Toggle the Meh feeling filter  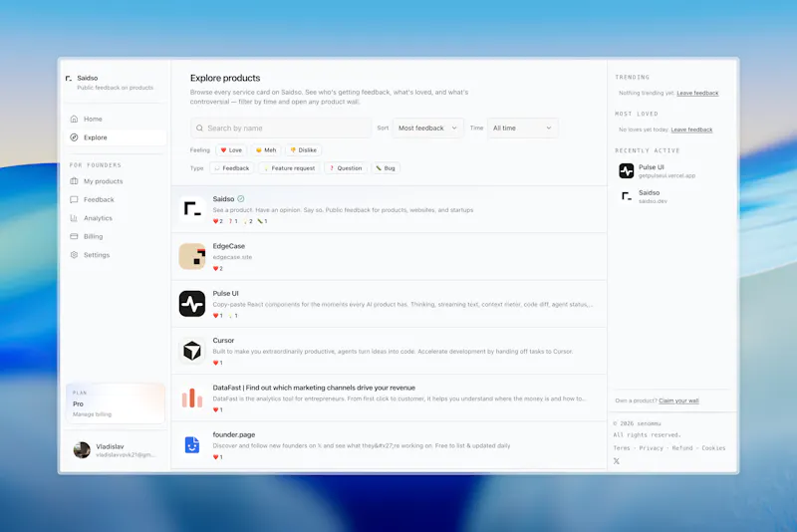point(266,150)
